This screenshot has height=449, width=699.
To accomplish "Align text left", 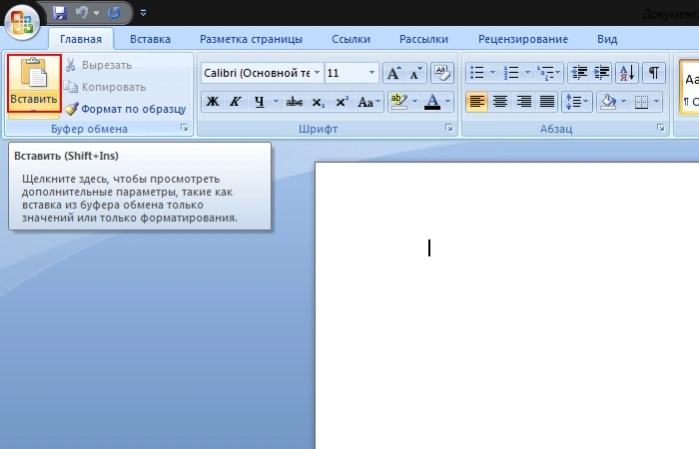I will (477, 102).
